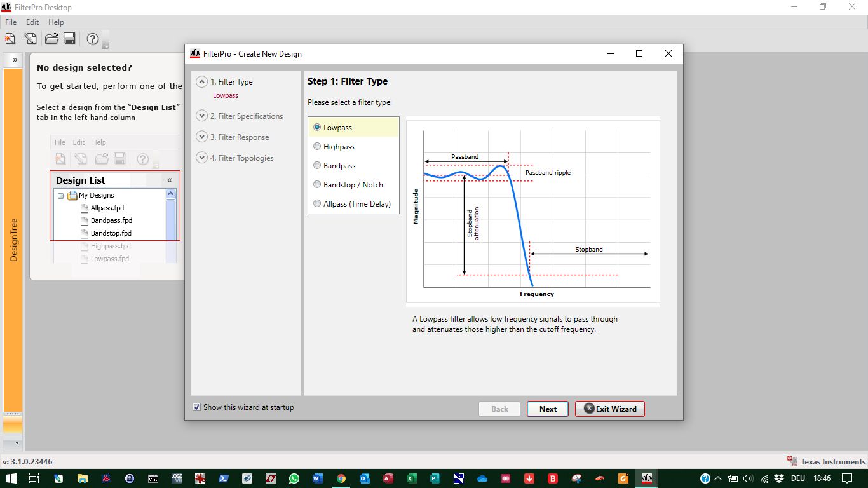Click the DesignTree vertical orange tab
The height and width of the screenshot is (488, 868).
(13, 240)
